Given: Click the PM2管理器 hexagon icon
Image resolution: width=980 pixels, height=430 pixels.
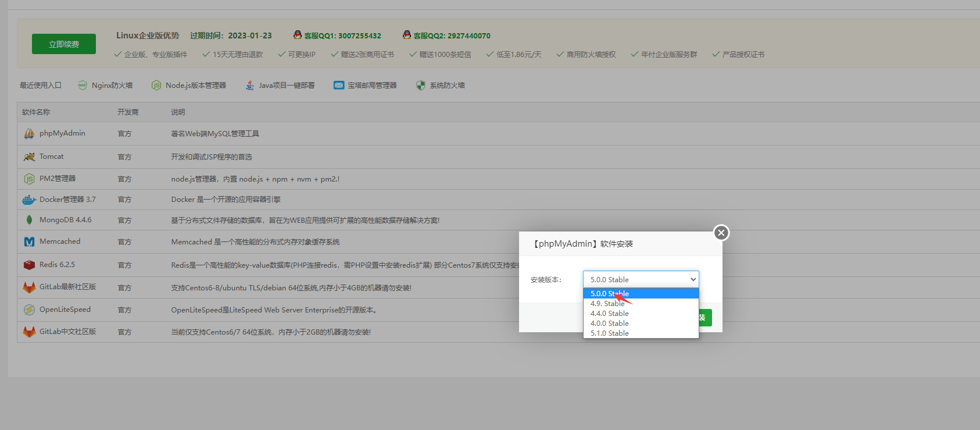Looking at the screenshot, I should coord(29,179).
